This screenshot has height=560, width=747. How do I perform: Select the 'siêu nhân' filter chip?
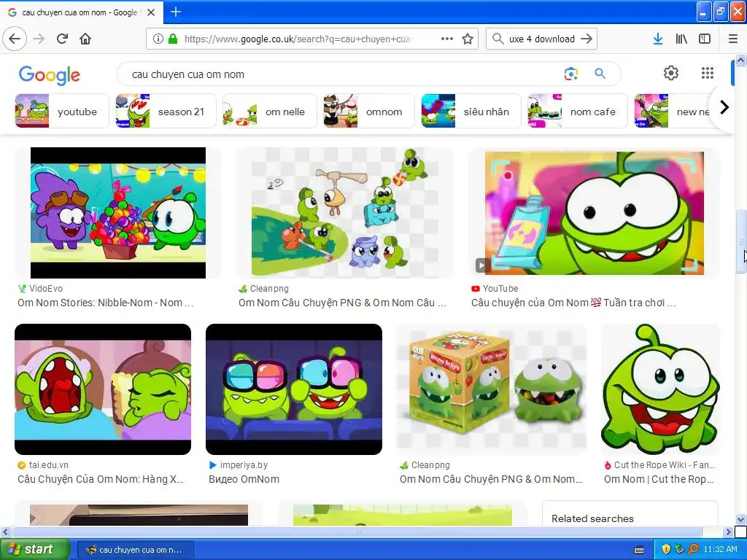pyautogui.click(x=471, y=112)
